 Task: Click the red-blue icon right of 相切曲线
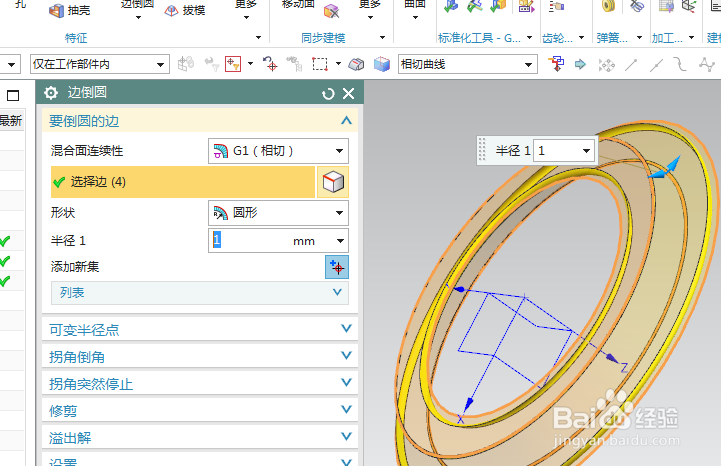[x=556, y=64]
